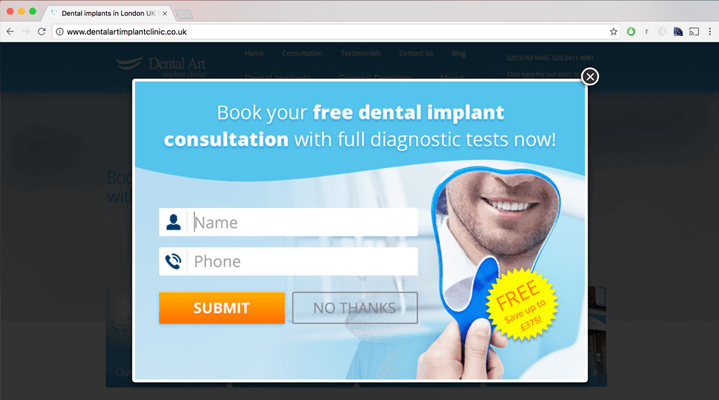Close the Dental implants browser tab
The image size is (719, 400).
pos(165,14)
